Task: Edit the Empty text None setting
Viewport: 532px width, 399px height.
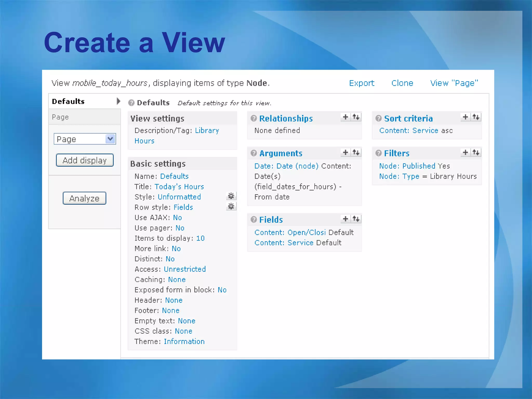Action: click(187, 321)
